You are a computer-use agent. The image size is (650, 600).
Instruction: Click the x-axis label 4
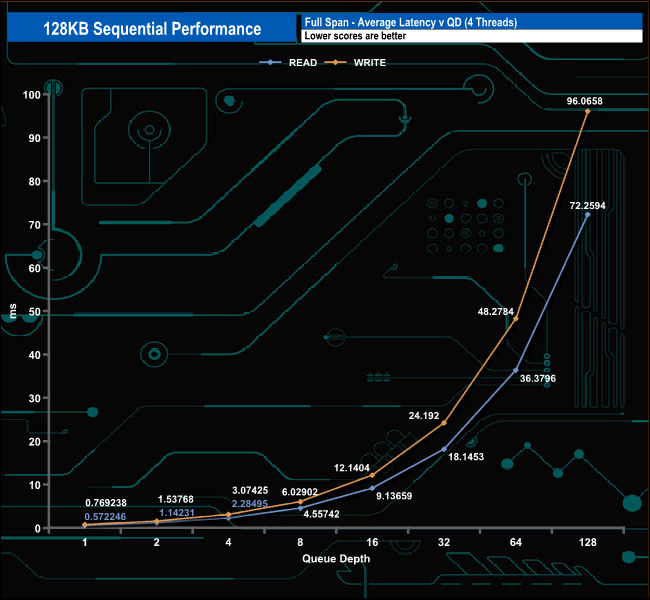[x=228, y=542]
